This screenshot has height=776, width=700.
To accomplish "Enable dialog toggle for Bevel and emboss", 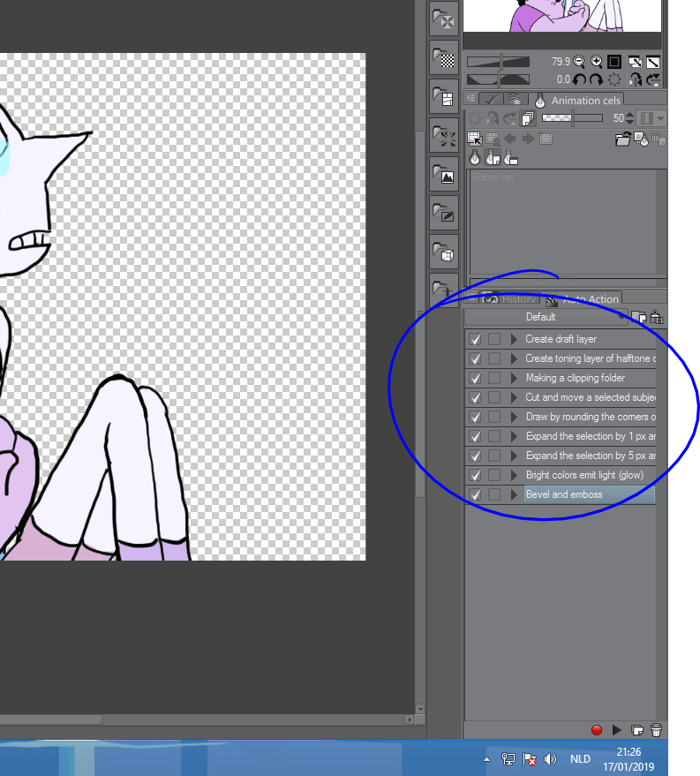I will coord(493,494).
